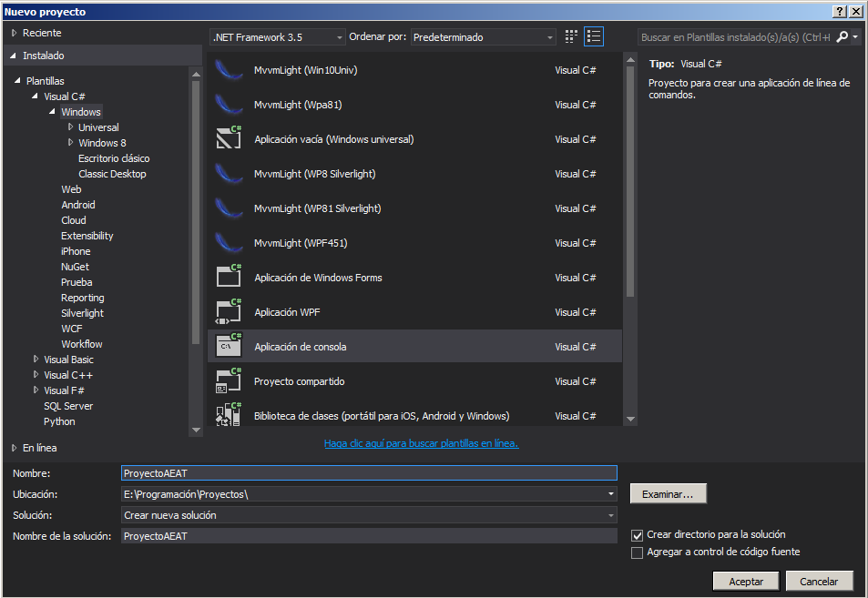Open the Ordenar por Predeterminado dropdown
The width and height of the screenshot is (868, 598).
pyautogui.click(x=550, y=36)
